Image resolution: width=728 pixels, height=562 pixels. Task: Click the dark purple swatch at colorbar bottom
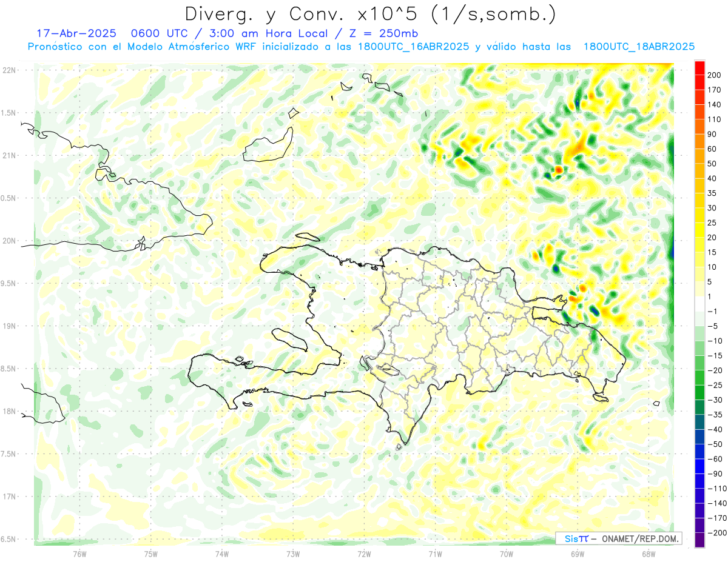[x=699, y=540]
